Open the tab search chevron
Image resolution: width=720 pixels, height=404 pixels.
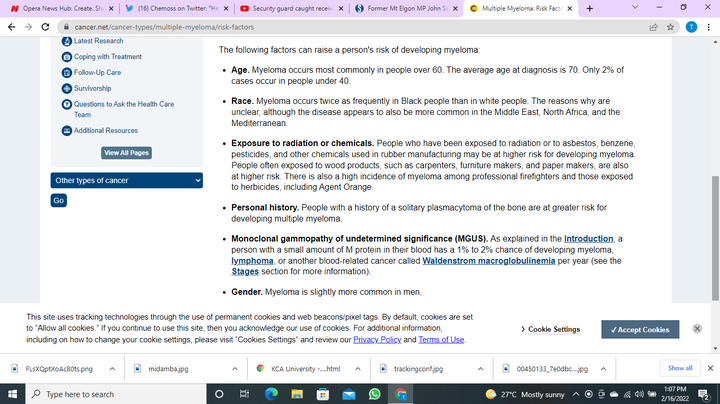635,7
